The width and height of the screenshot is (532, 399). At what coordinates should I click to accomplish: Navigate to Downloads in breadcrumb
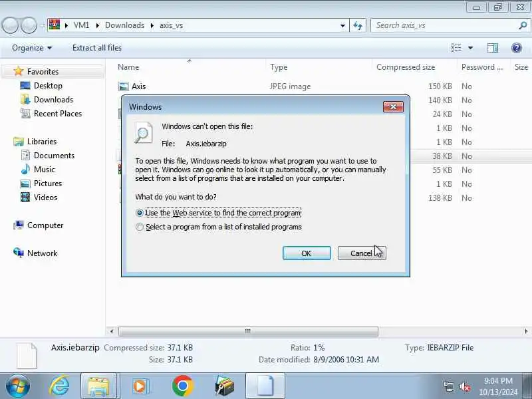point(124,25)
